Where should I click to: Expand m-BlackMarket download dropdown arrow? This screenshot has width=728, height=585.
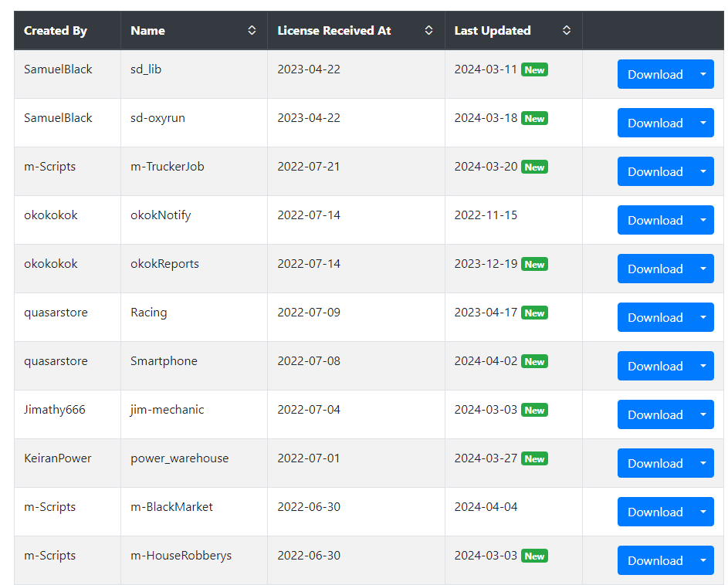703,512
